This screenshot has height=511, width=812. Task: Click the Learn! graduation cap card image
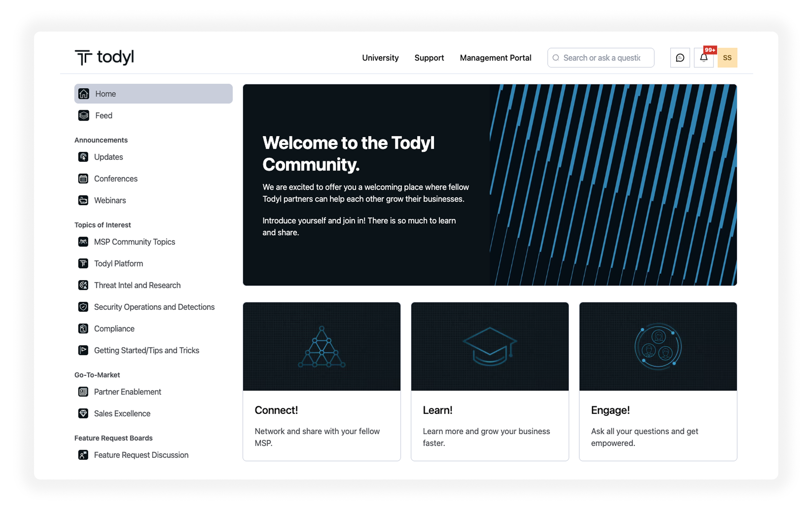(490, 347)
